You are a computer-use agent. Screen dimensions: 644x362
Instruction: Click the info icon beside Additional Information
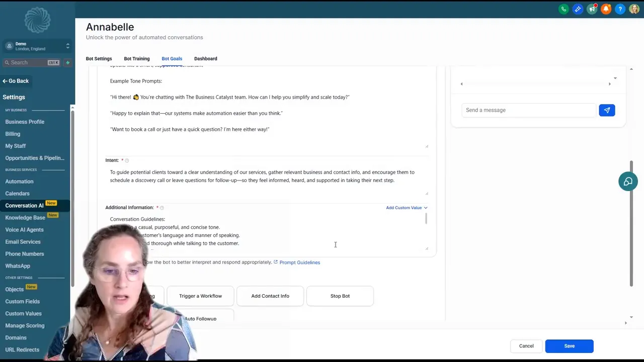(162, 208)
